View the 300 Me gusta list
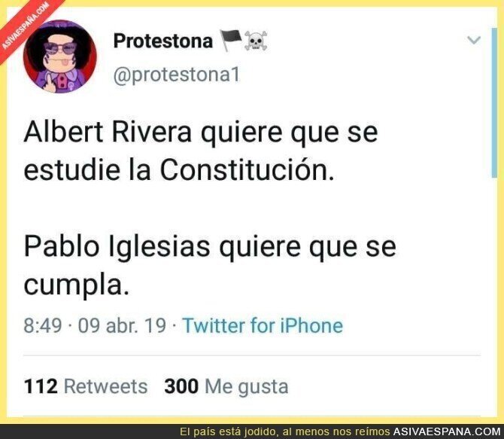 [x=226, y=386]
